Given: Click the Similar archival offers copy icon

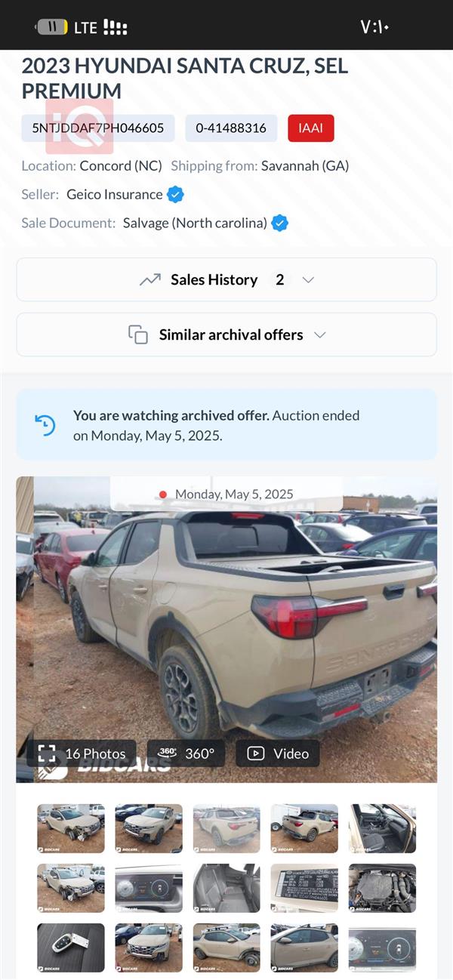Looking at the screenshot, I should tap(137, 334).
